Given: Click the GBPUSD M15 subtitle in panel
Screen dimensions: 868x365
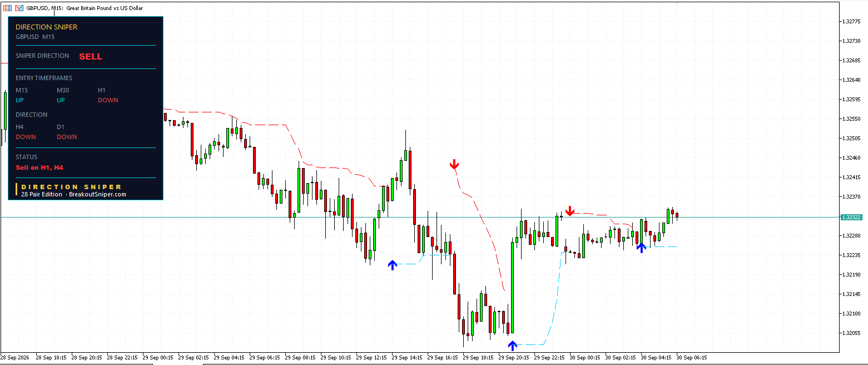Looking at the screenshot, I should [35, 37].
